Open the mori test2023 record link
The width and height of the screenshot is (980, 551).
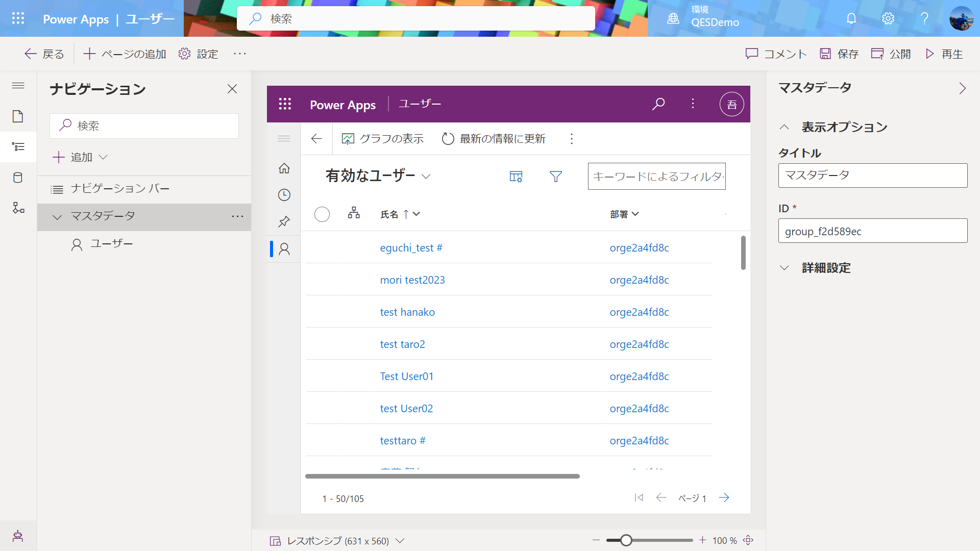click(x=412, y=280)
